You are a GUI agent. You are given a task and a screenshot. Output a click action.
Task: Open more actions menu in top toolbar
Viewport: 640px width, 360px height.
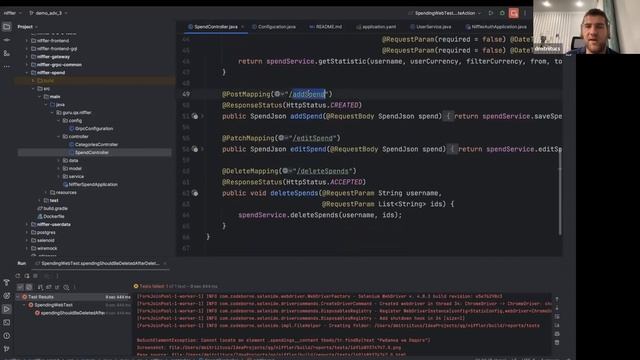525,13
